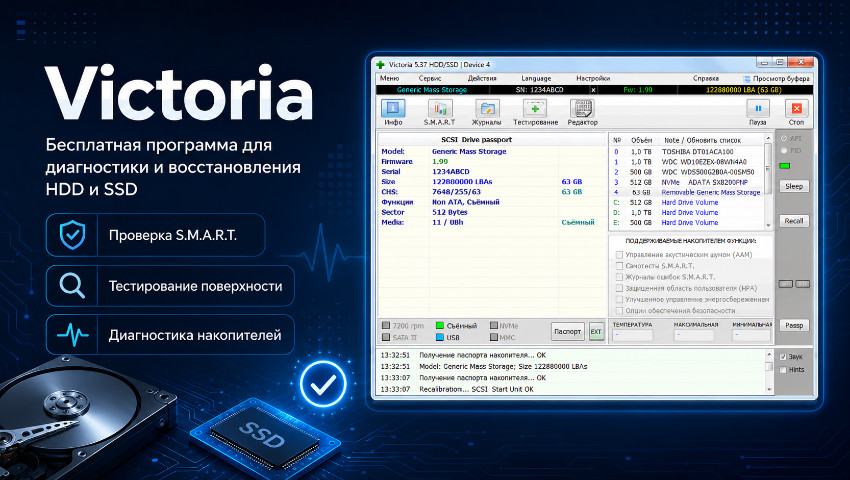Toggle the Журналы ошибок S.M.A.R.T. checkbox
Image resolution: width=850 pixels, height=480 pixels.
tap(619, 277)
